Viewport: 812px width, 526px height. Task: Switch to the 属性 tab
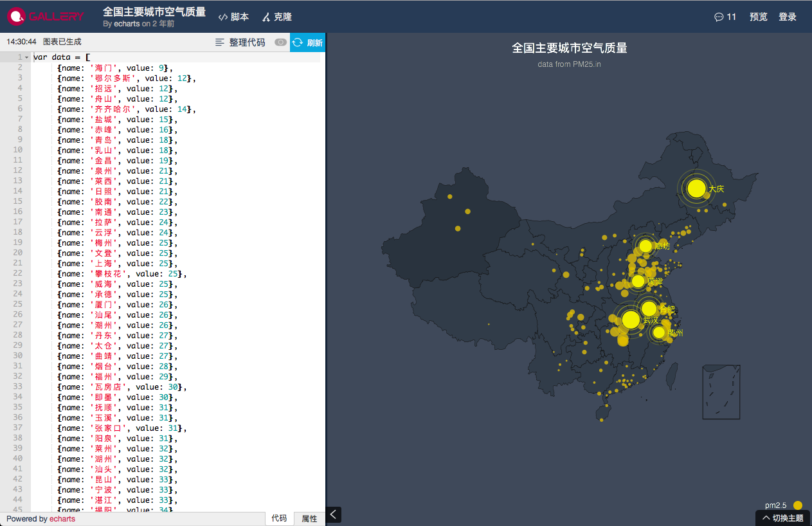[309, 518]
